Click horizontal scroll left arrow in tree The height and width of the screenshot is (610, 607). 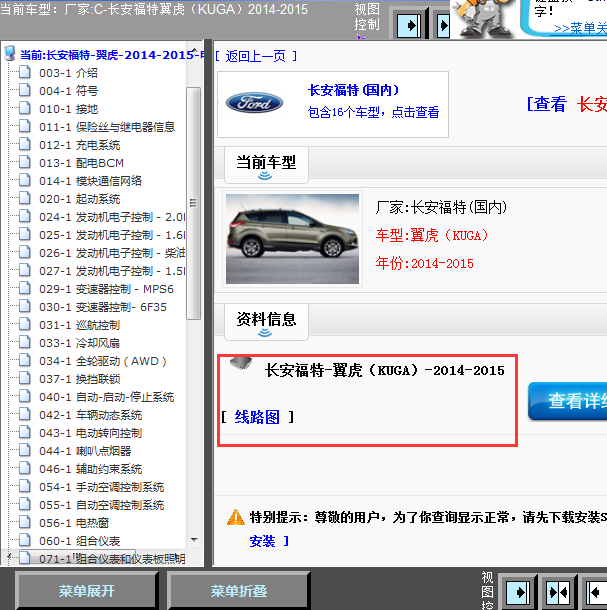click(9, 557)
